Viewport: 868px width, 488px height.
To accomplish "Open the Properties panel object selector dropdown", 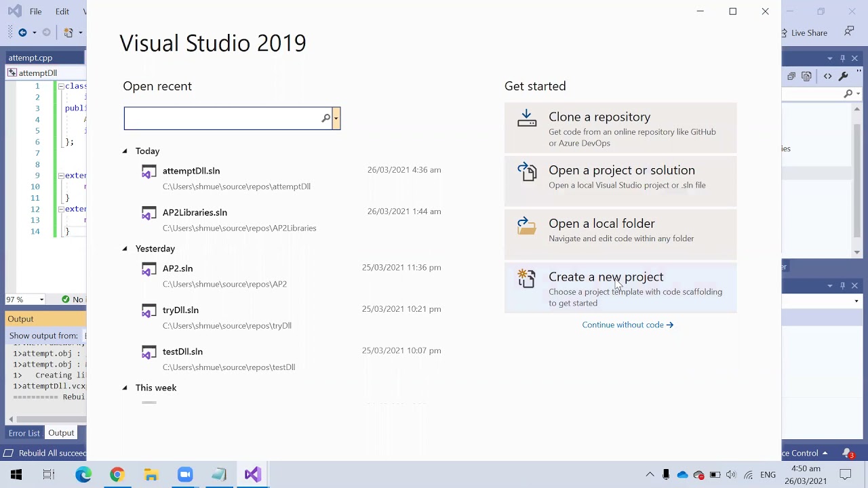I will pos(856,301).
